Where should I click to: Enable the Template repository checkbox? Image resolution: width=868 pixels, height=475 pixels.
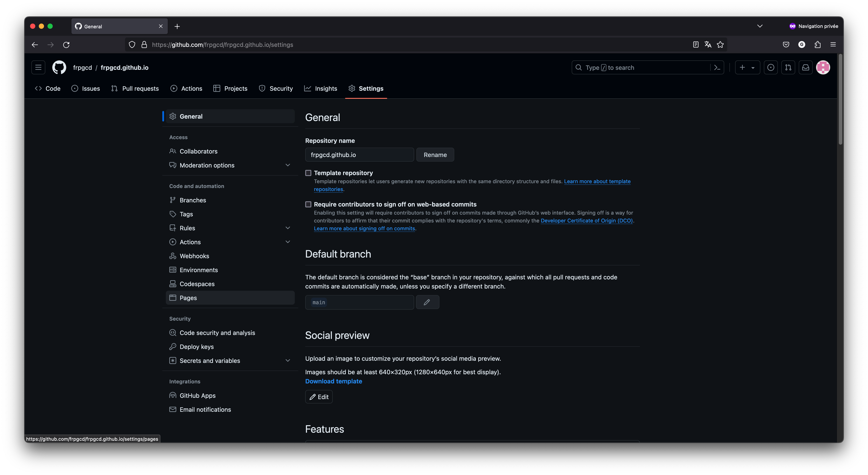coord(308,173)
